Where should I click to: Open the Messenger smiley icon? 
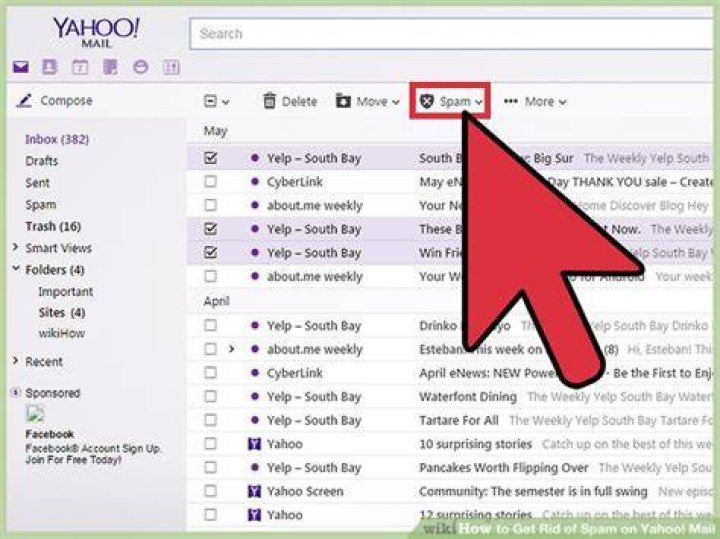[x=141, y=67]
